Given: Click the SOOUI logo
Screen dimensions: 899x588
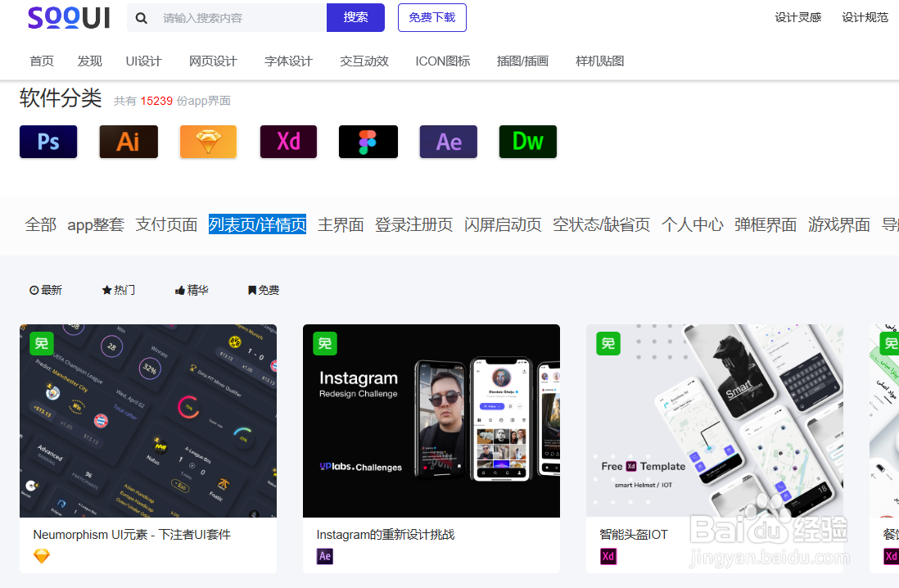Looking at the screenshot, I should (x=69, y=17).
